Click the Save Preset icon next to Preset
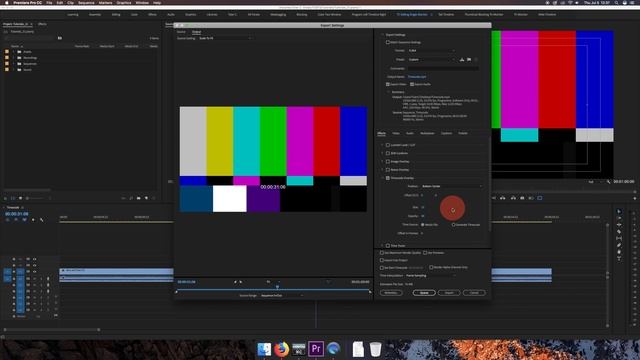Viewport: 640px width, 360px height. tap(462, 60)
